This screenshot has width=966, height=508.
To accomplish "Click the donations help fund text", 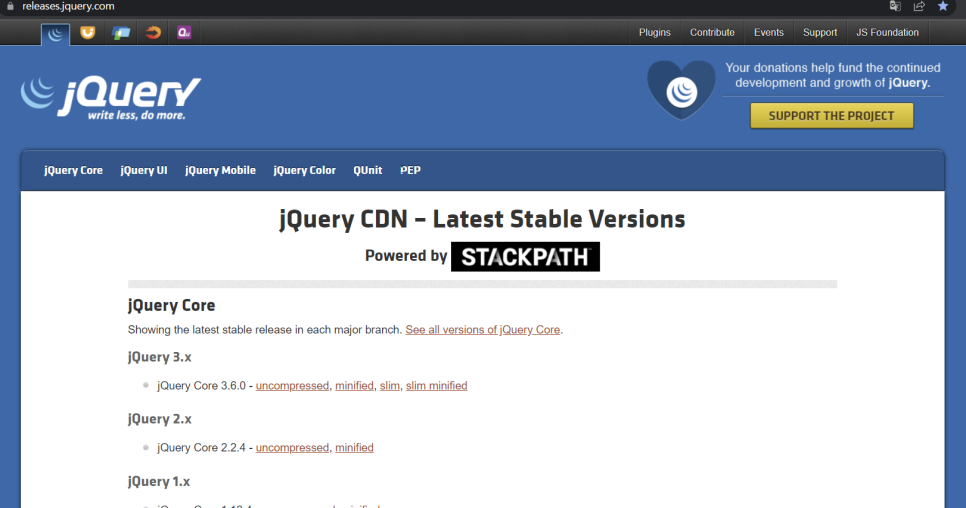I will click(832, 75).
